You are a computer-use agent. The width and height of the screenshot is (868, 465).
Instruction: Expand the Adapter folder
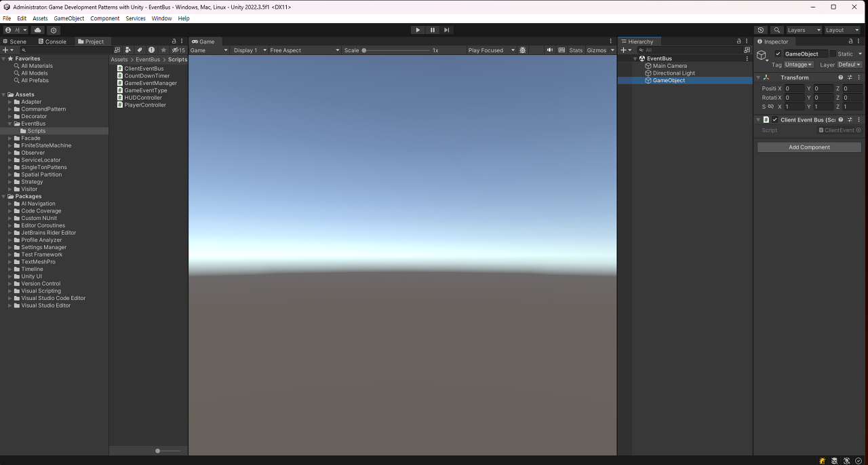pyautogui.click(x=10, y=102)
